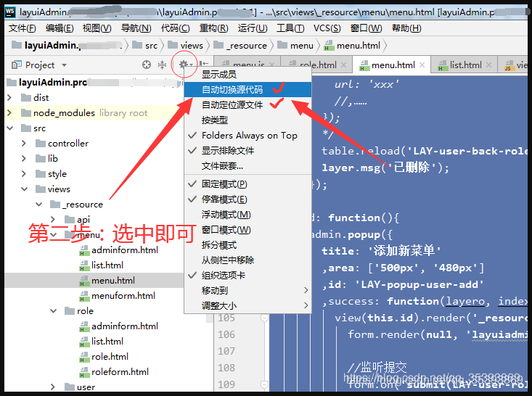
Task: Click the menuform.html file icon
Action: point(83,296)
